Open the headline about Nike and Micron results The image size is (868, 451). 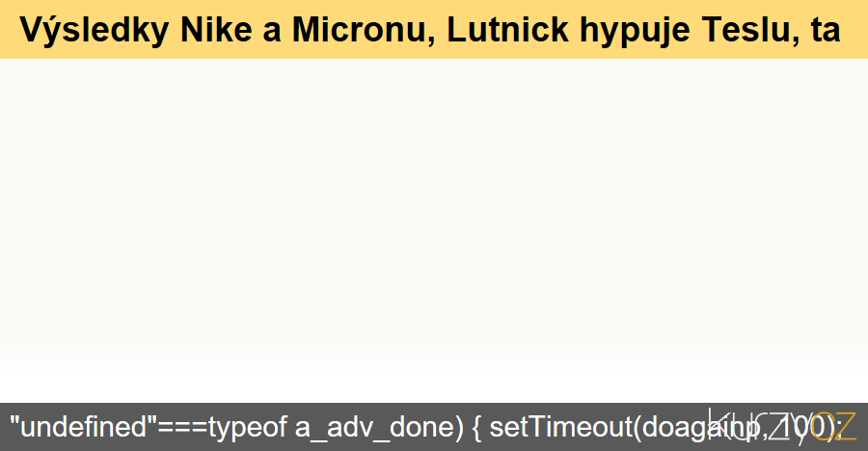(430, 30)
